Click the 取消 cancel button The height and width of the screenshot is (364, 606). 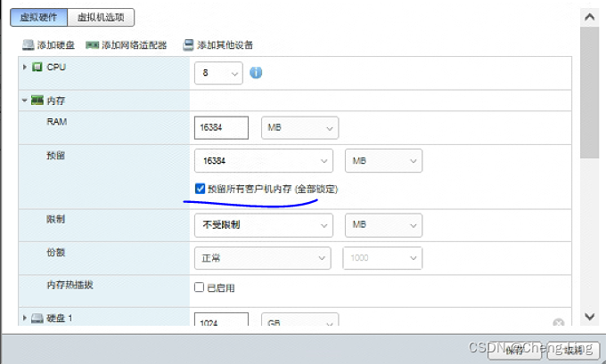click(x=573, y=350)
